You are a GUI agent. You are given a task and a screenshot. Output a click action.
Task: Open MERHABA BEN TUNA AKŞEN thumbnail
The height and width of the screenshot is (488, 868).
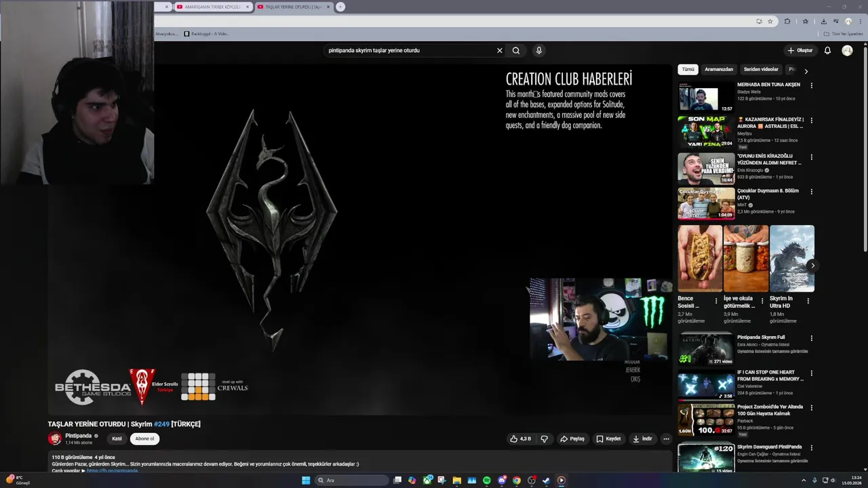click(x=706, y=96)
